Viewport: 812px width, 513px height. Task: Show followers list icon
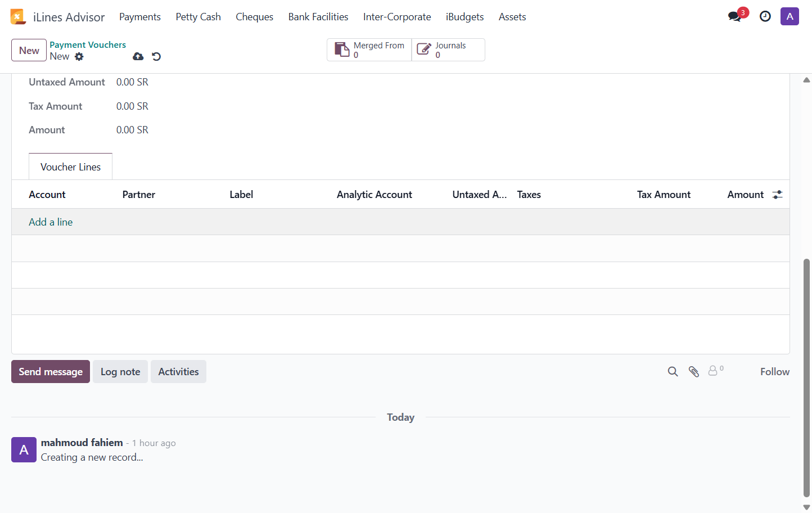point(715,371)
